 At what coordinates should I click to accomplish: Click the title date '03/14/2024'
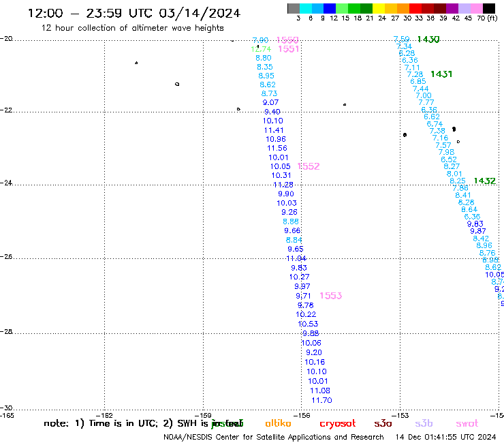pos(200,13)
